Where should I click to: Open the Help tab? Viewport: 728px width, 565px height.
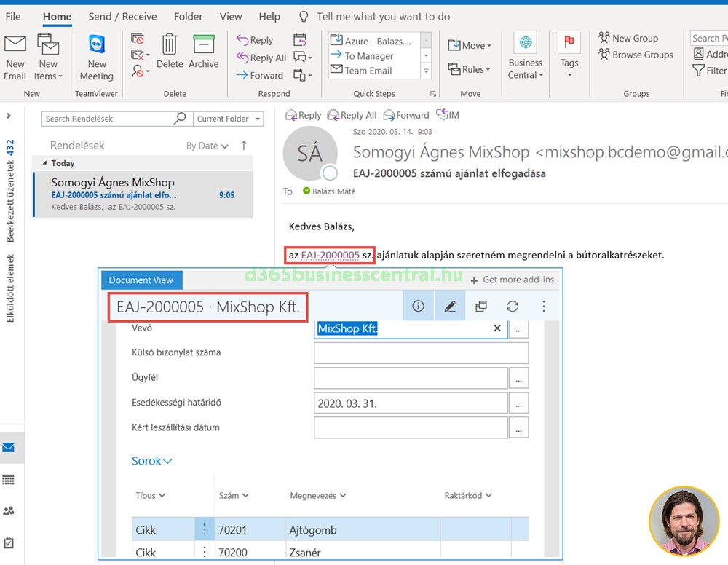point(269,17)
